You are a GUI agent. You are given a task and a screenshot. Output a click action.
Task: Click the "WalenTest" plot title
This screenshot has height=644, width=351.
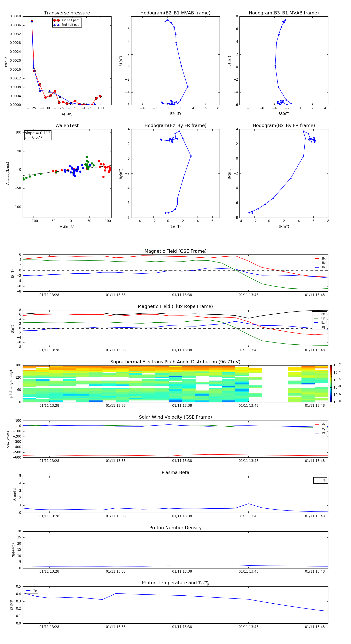click(x=67, y=125)
